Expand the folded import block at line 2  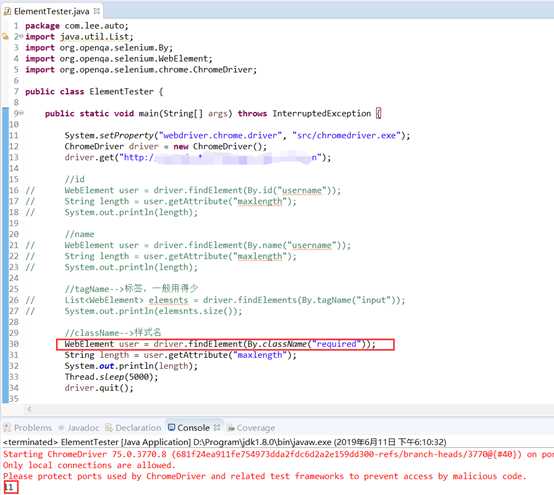click(21, 36)
